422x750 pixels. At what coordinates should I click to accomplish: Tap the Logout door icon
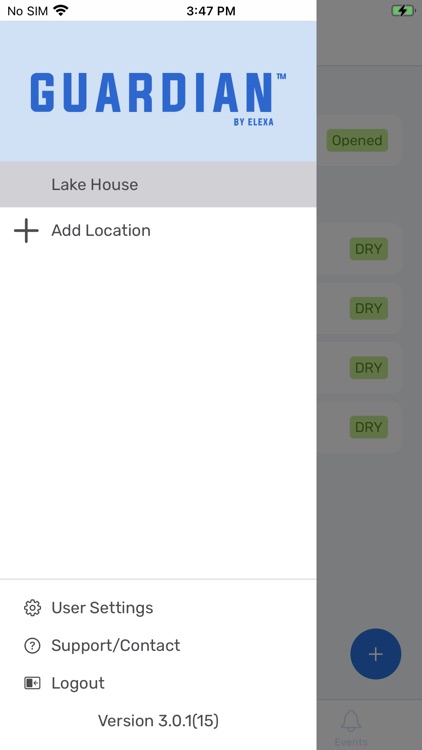tap(32, 683)
